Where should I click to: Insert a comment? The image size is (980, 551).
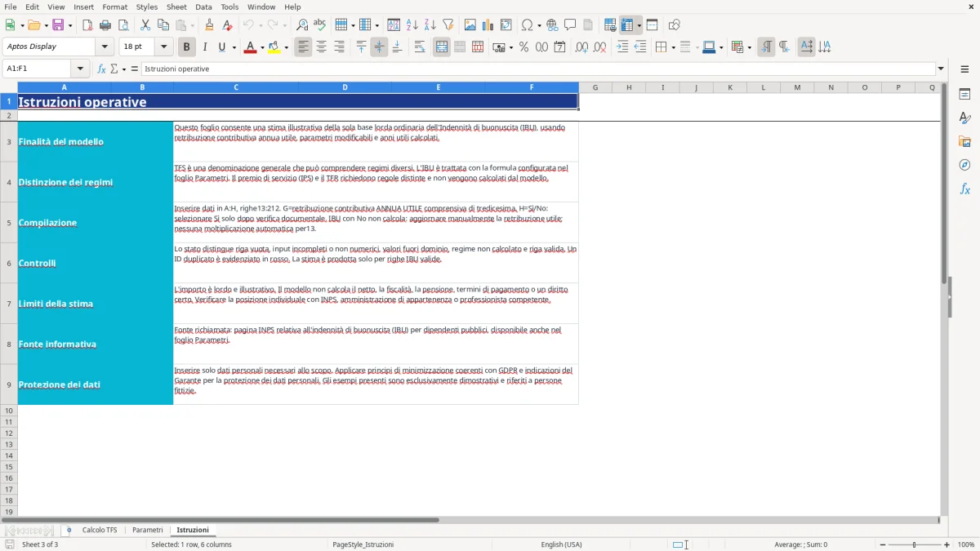(x=570, y=25)
